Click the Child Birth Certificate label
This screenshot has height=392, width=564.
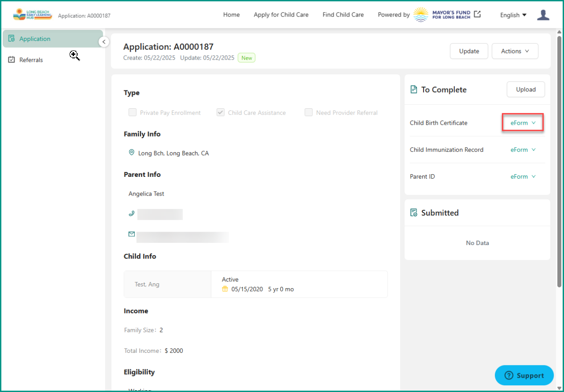439,123
